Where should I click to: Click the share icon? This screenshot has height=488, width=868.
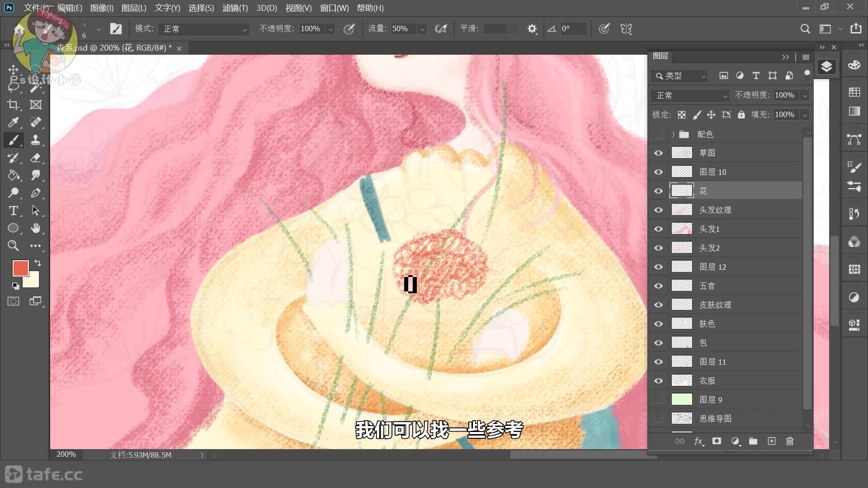(856, 28)
